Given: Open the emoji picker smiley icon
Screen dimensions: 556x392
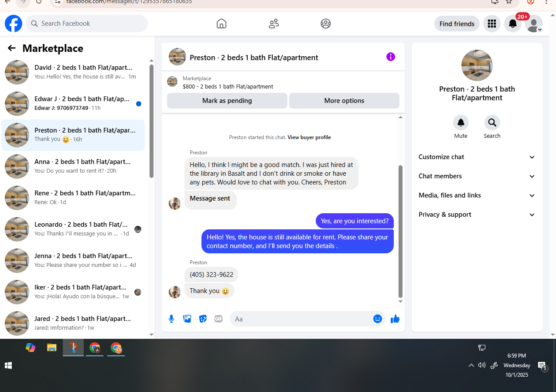Looking at the screenshot, I should coord(378,319).
